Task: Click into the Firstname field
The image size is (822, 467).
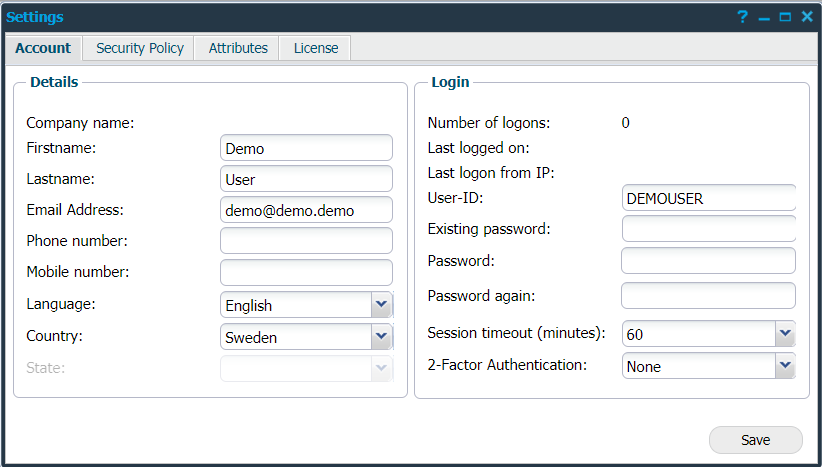Action: pyautogui.click(x=306, y=148)
